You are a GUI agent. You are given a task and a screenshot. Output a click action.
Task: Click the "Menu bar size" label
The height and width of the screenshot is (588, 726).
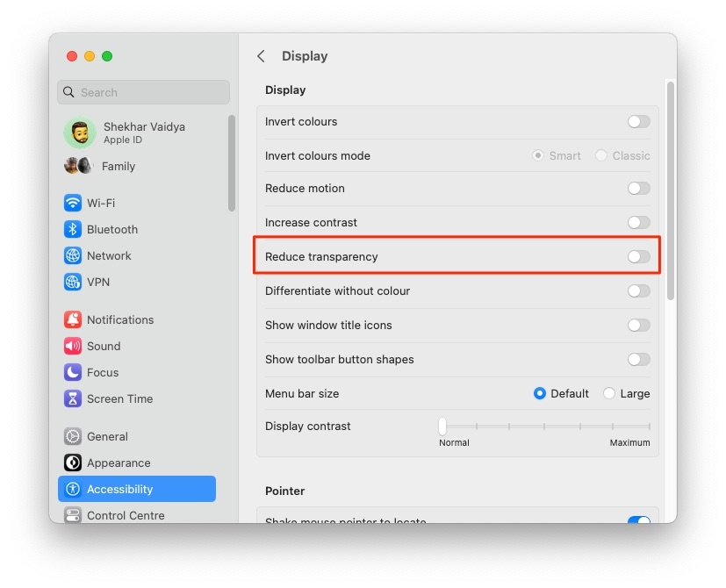pyautogui.click(x=302, y=393)
